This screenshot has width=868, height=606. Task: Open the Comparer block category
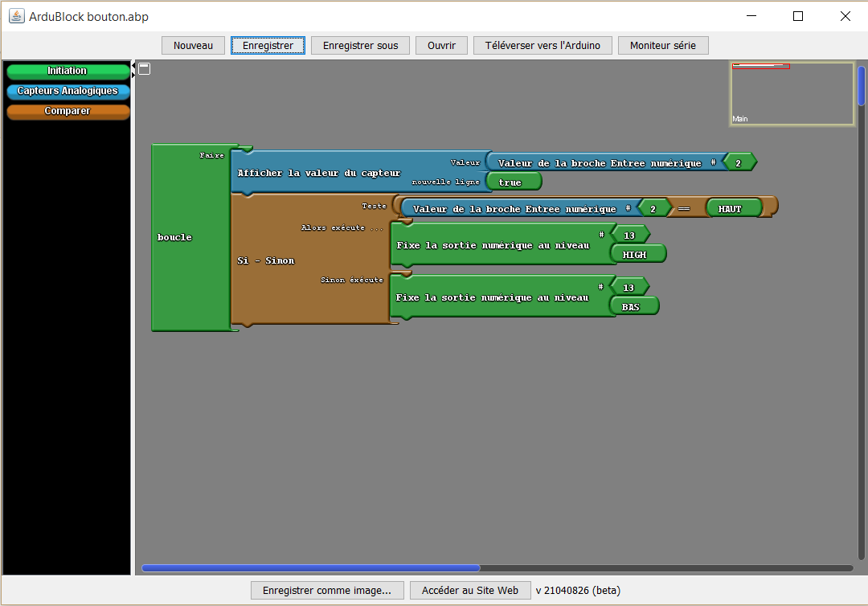[x=68, y=112]
